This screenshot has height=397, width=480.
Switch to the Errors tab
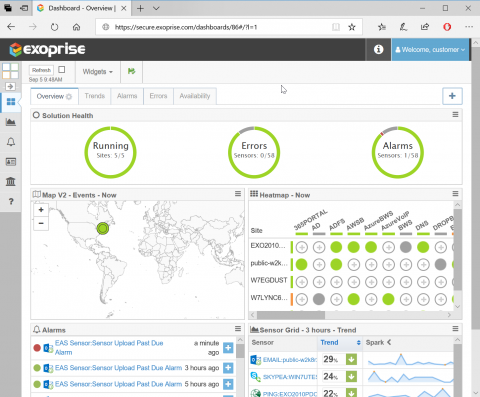pyautogui.click(x=158, y=96)
